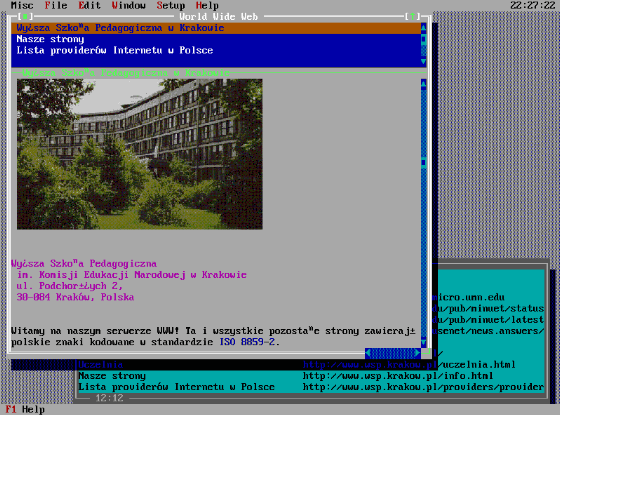Click the horizontal scrollbar right arrow
The image size is (640, 480).
(418, 353)
